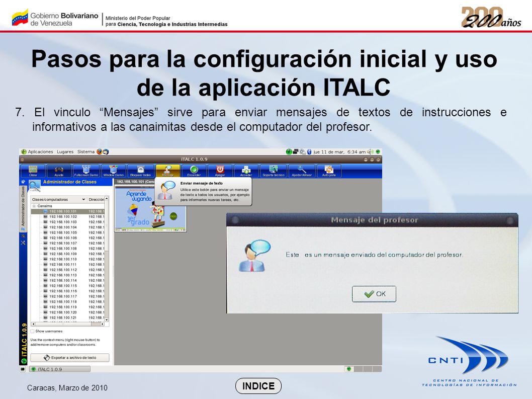Screen dimensions: 532x399
Task: Click the volume speaker tray icon
Action: 370,152
